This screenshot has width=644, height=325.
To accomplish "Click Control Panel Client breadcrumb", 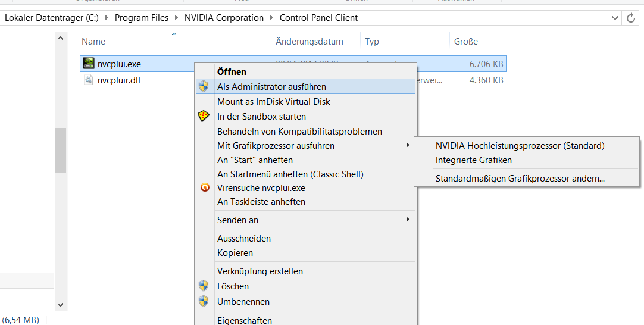I will coord(318,18).
